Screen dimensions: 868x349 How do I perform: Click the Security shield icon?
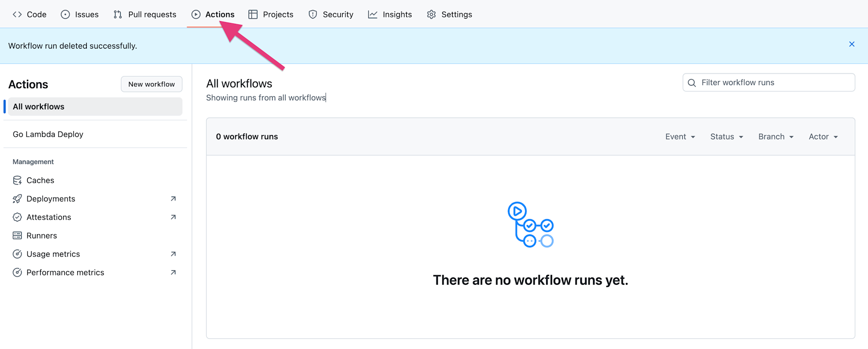(x=313, y=14)
